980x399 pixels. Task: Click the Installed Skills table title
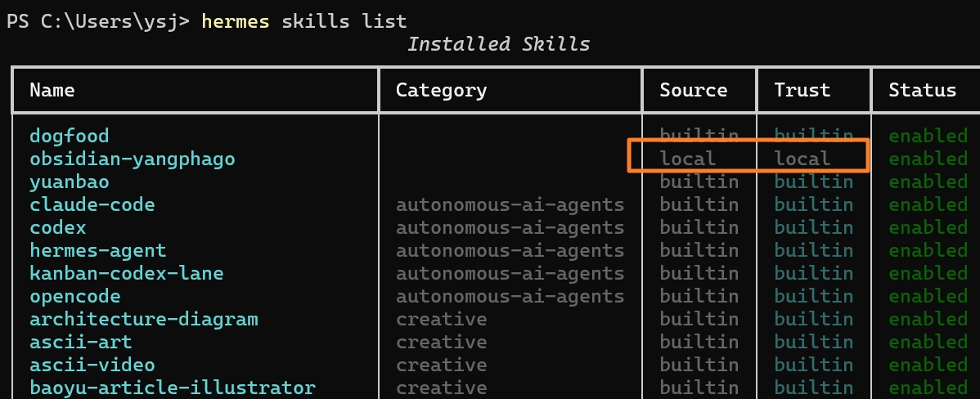499,44
